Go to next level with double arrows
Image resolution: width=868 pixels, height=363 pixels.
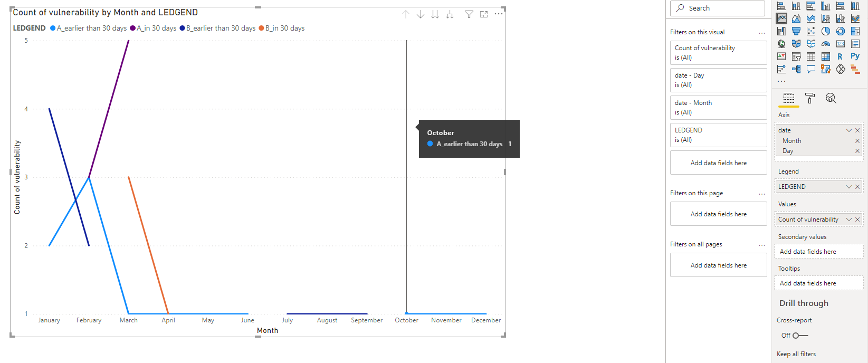coord(435,14)
